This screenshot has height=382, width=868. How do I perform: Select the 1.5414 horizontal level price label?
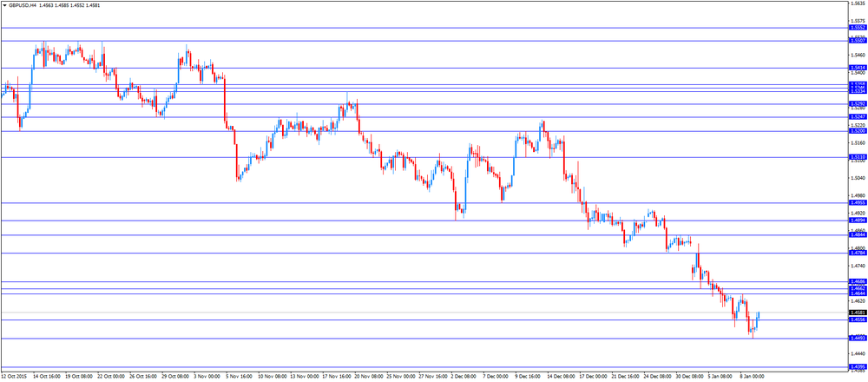point(858,68)
